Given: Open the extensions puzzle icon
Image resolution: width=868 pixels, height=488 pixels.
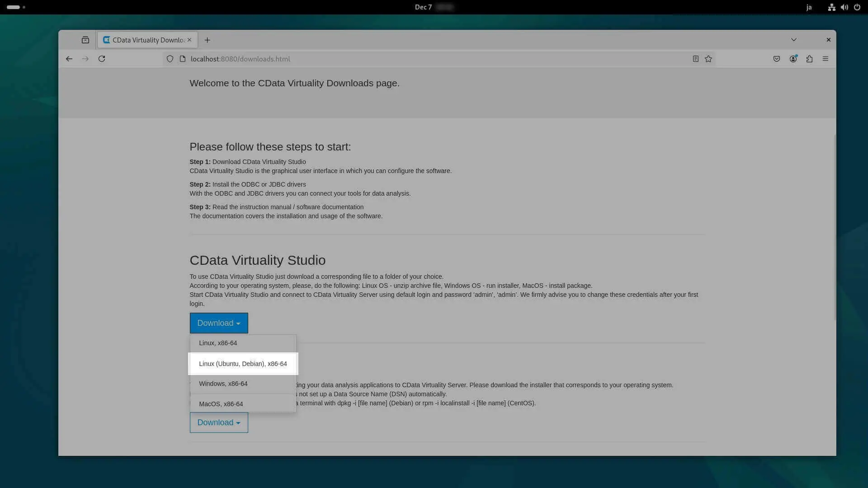Looking at the screenshot, I should 809,59.
